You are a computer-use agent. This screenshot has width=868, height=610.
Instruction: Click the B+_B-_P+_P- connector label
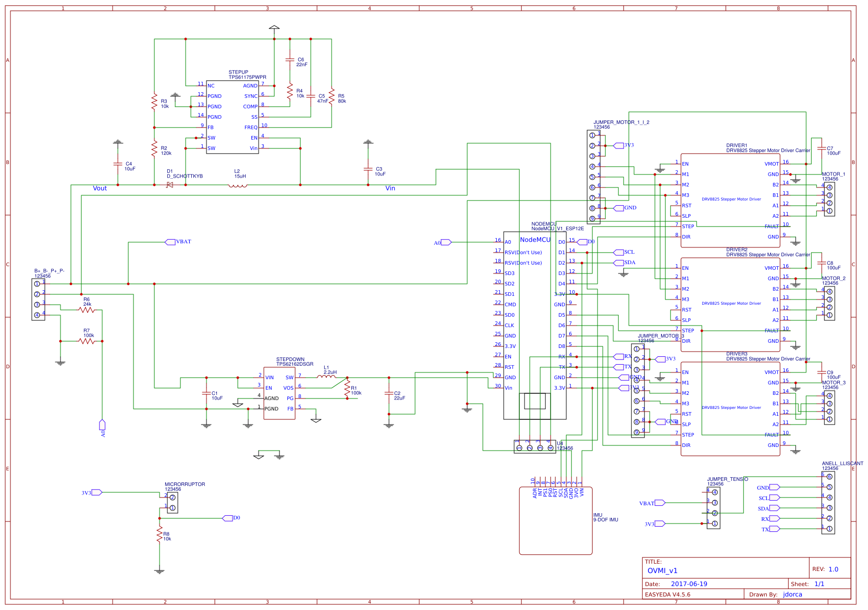click(50, 271)
